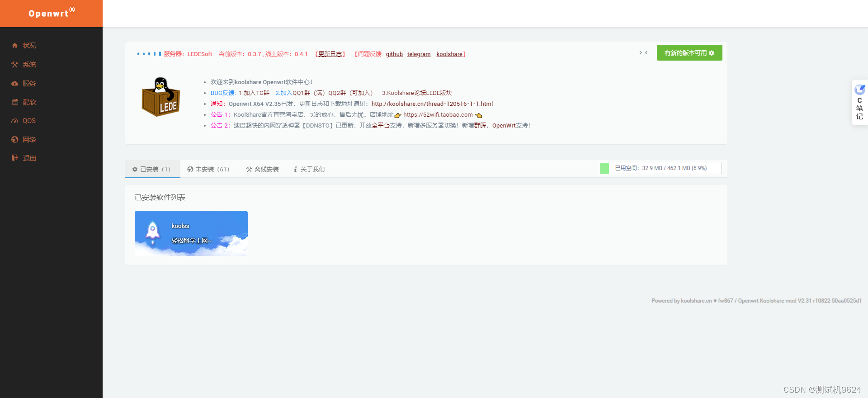Click 1.加入TG群 link

[x=254, y=93]
